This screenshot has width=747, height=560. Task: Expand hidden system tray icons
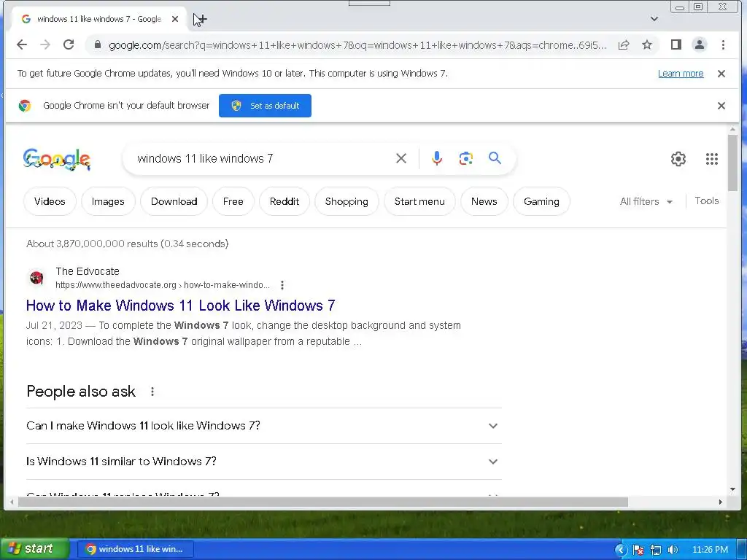pyautogui.click(x=620, y=550)
